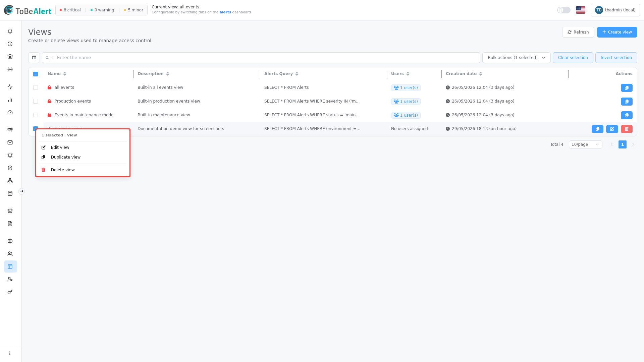Viewport: 644px width, 362px height.
Task: Open the mail envelope icon in sidebar
Action: click(10, 142)
